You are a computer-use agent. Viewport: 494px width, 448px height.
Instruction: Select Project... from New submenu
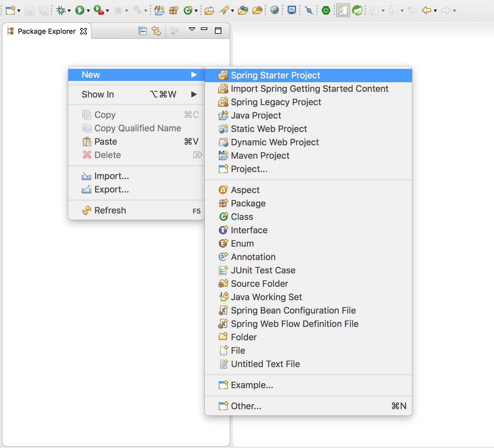tap(308, 169)
